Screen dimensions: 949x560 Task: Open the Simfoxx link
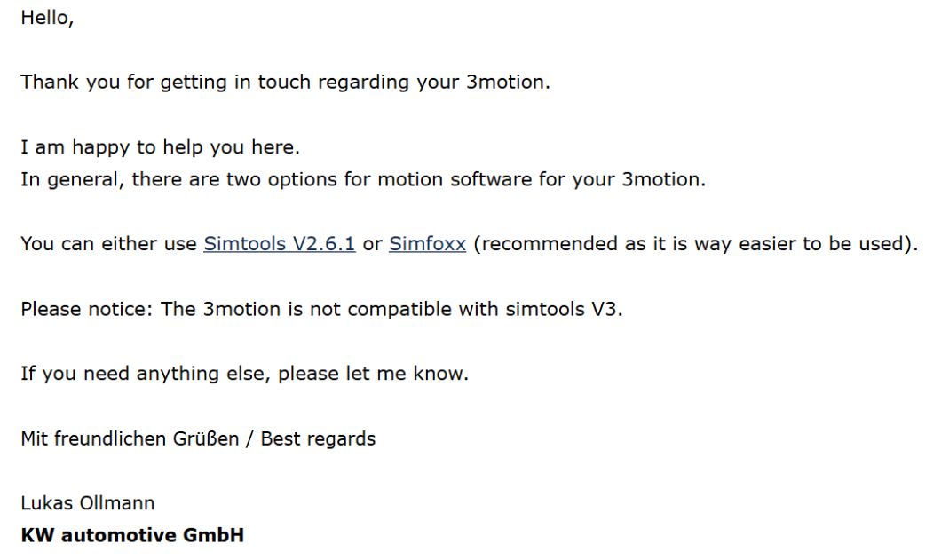pos(427,244)
